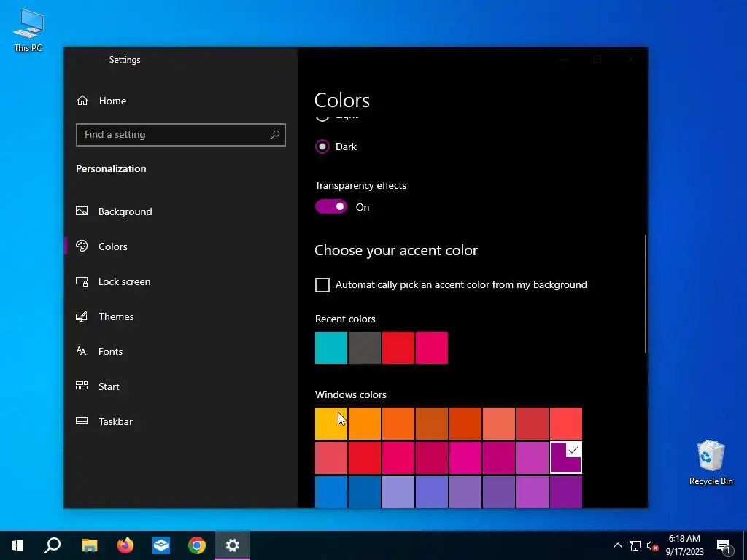747x560 pixels.
Task: Open network status tray icon
Action: (x=635, y=545)
